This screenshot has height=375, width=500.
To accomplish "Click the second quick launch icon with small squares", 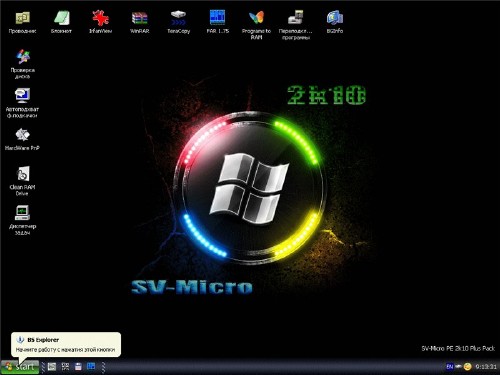I will [65, 367].
